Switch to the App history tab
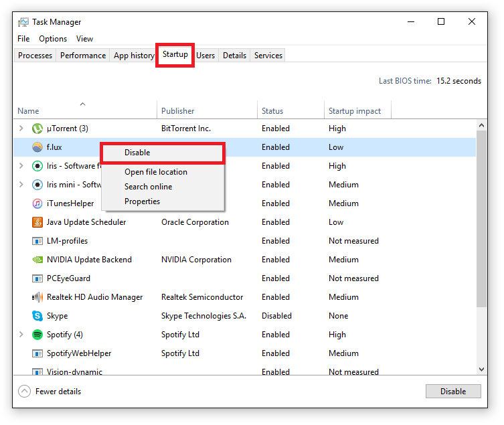The width and height of the screenshot is (504, 425). coord(134,56)
